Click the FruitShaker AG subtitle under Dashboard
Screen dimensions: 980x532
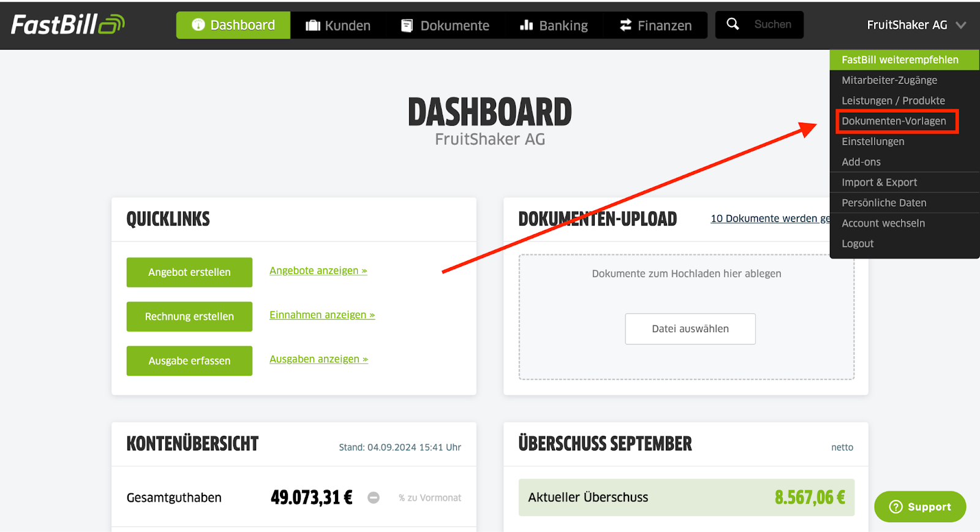coord(490,139)
